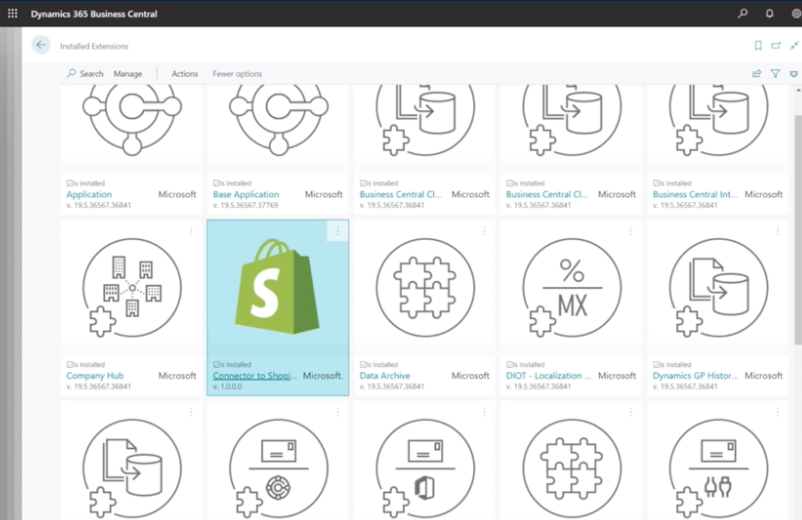Open the Company Hub extension link
Viewport: 802px width, 520px height.
click(95, 375)
